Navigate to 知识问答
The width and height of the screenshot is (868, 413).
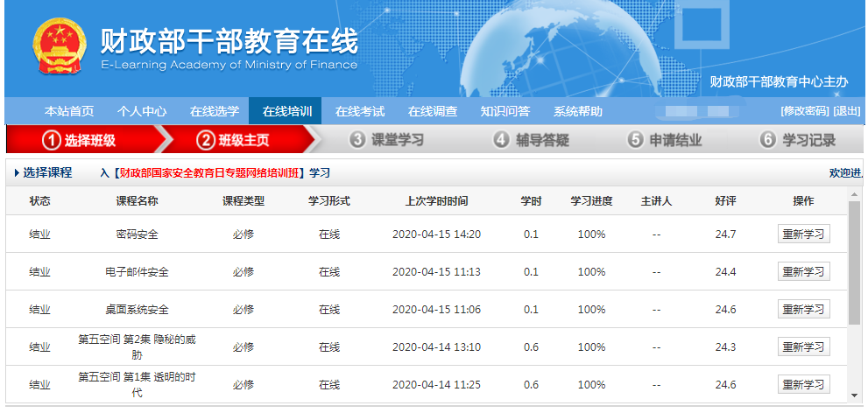click(x=505, y=111)
